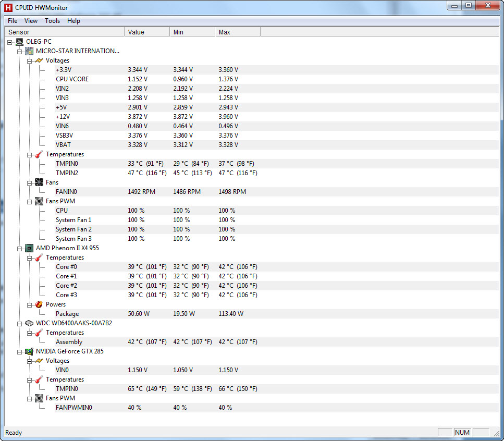Click the WDC hard drive icon
504x441 pixels.
(29, 323)
